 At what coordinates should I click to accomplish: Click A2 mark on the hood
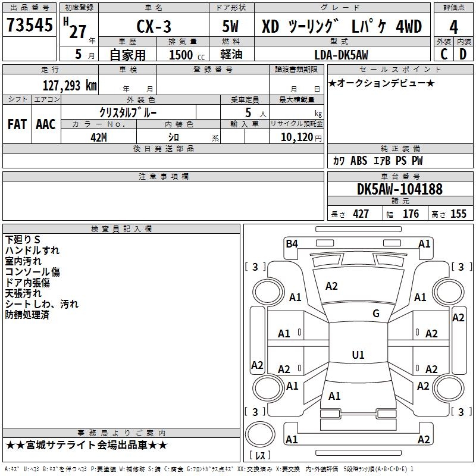(331, 286)
